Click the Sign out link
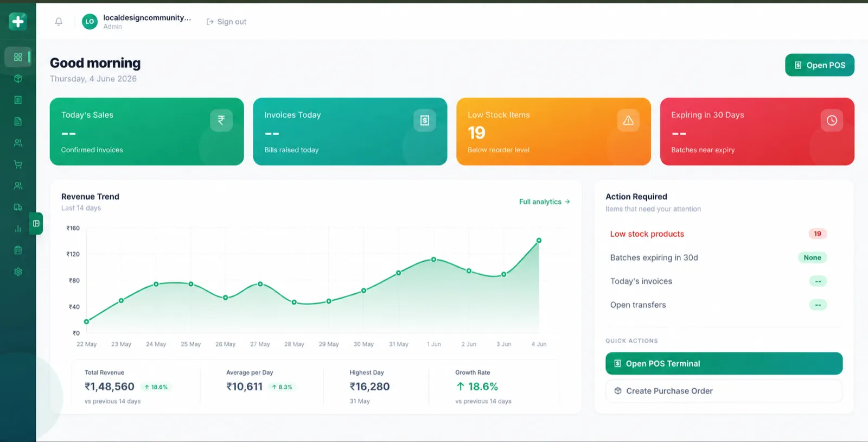 (x=226, y=22)
